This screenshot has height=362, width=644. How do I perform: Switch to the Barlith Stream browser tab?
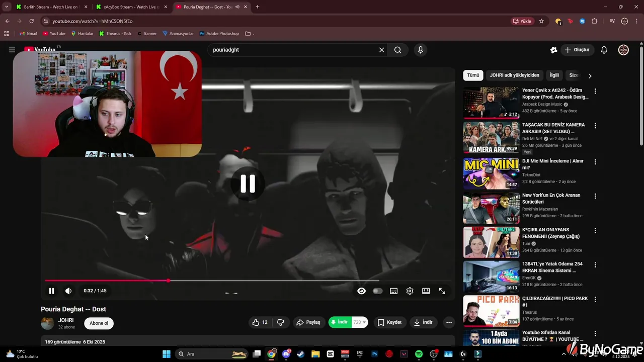click(51, 7)
